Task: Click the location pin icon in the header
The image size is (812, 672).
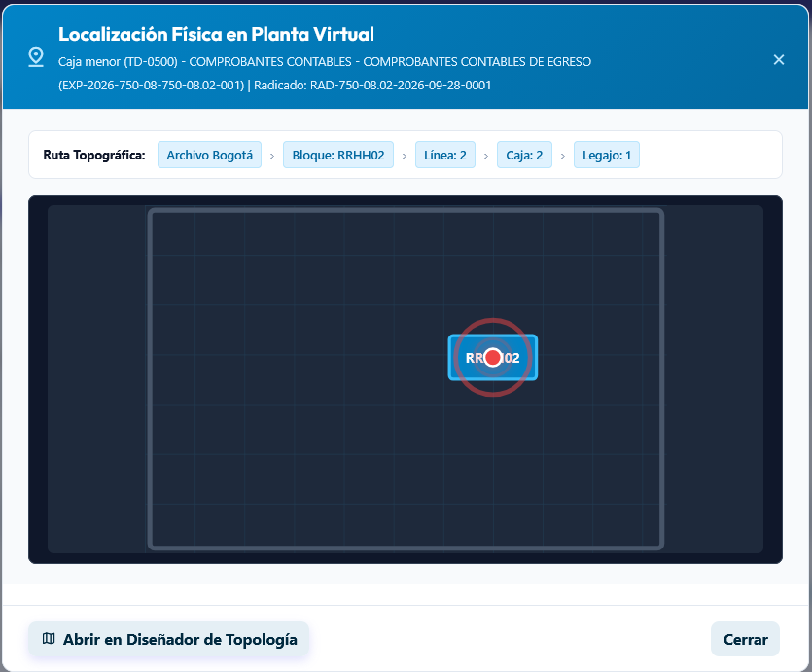Action: tap(36, 57)
